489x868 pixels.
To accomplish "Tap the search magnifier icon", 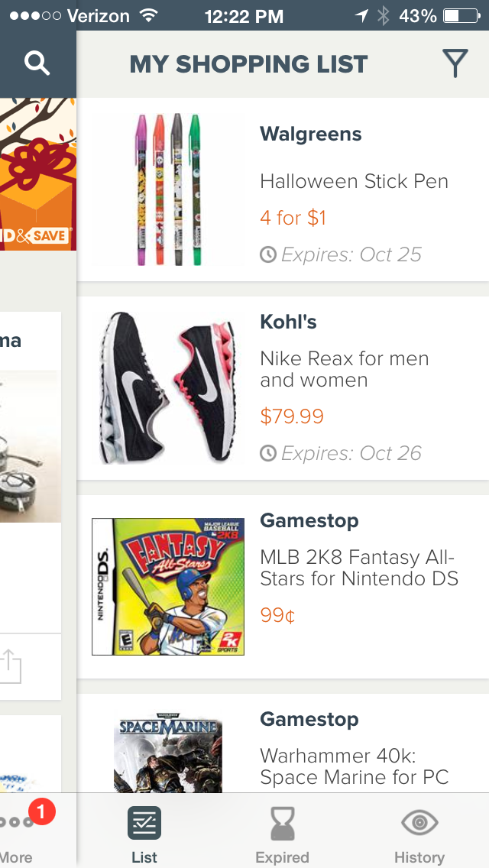I will [37, 64].
